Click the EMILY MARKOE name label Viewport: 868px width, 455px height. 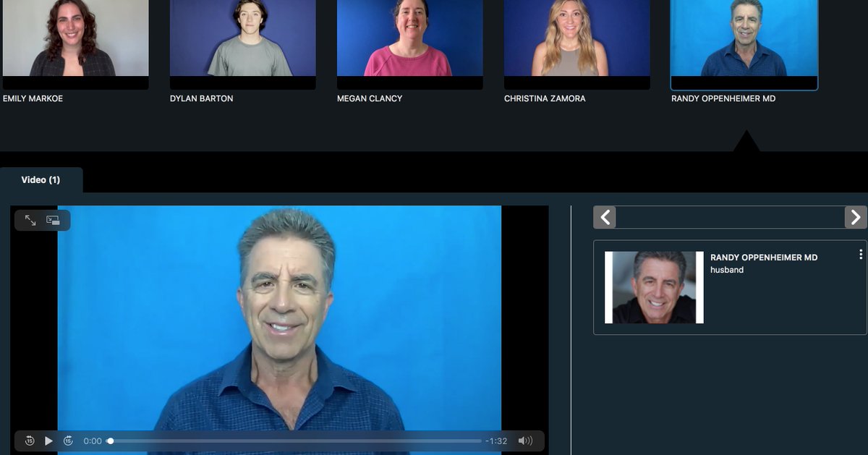coord(33,98)
